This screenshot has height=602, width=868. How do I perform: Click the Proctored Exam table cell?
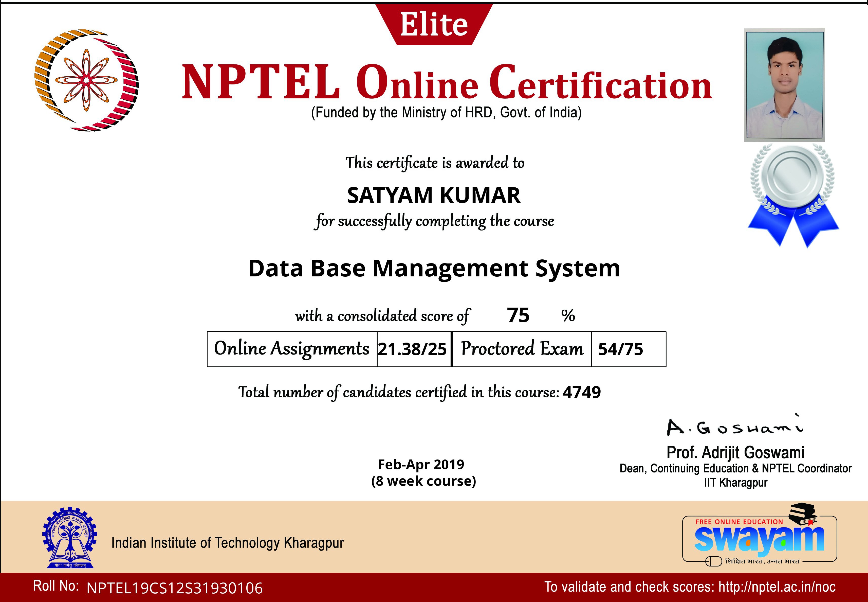click(522, 349)
